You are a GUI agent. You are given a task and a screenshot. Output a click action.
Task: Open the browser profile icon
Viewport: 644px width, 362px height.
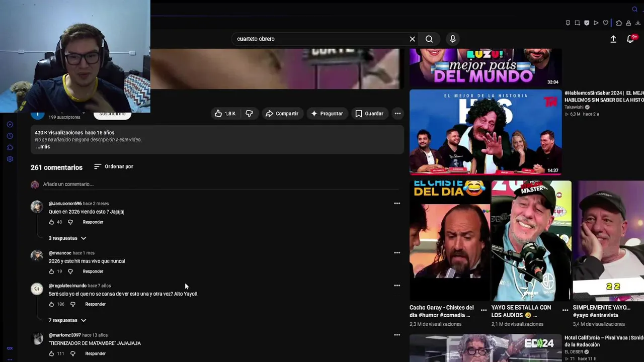(628, 23)
